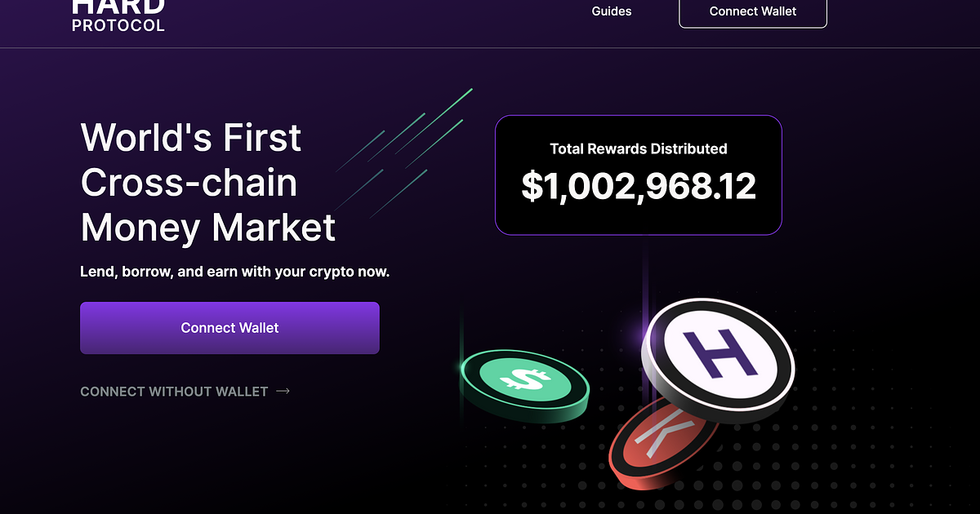Click the Total Rewards Distributed label
The width and height of the screenshot is (980, 514).
tap(638, 149)
